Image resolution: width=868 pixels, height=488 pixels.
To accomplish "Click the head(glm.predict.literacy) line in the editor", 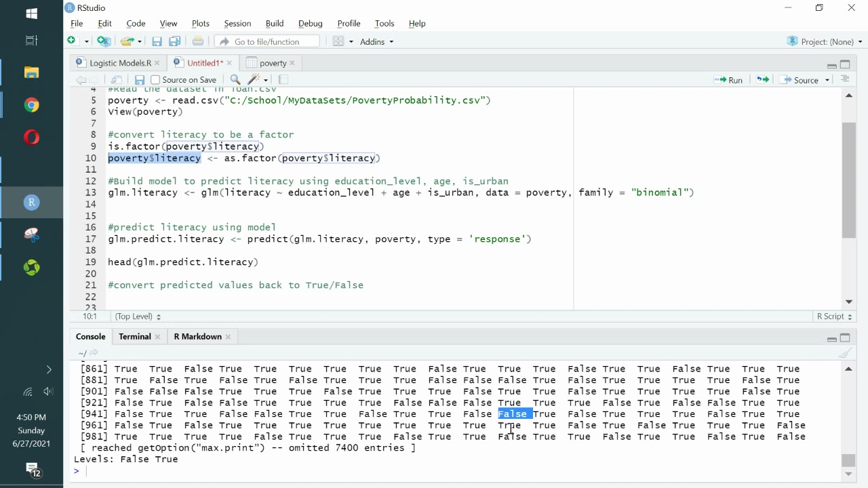I will pyautogui.click(x=183, y=262).
